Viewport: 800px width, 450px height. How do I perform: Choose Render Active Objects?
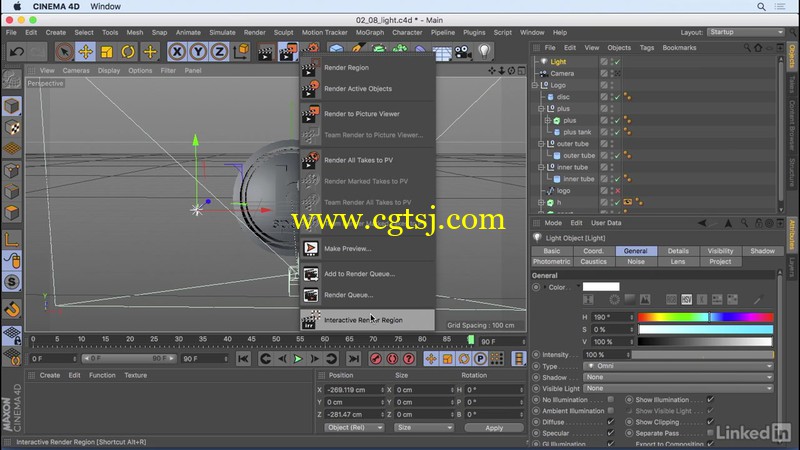click(x=358, y=89)
